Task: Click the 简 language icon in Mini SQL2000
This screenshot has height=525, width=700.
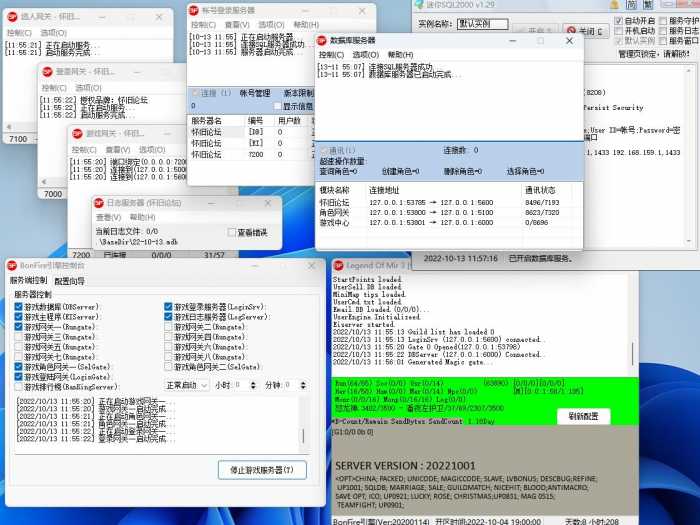Action: coord(631,4)
